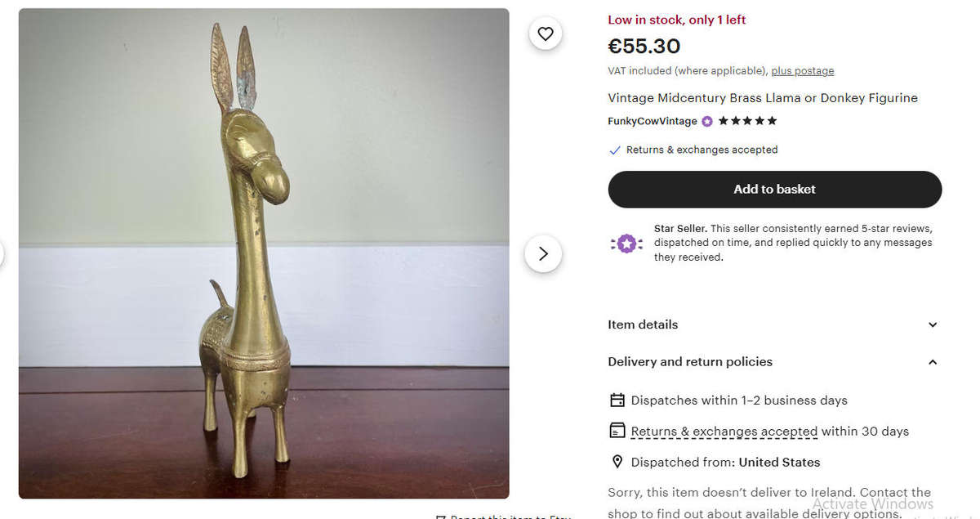Click Add to basket
The width and height of the screenshot is (980, 519).
(x=774, y=189)
